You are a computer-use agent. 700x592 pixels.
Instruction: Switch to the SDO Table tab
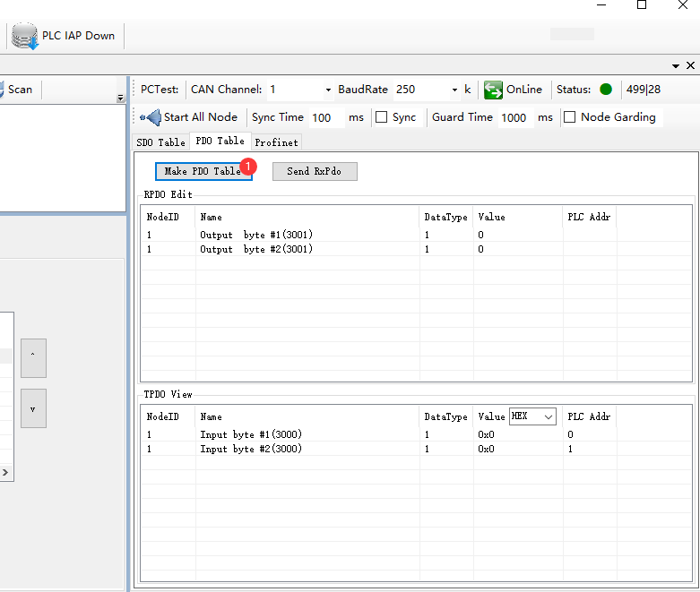point(160,142)
